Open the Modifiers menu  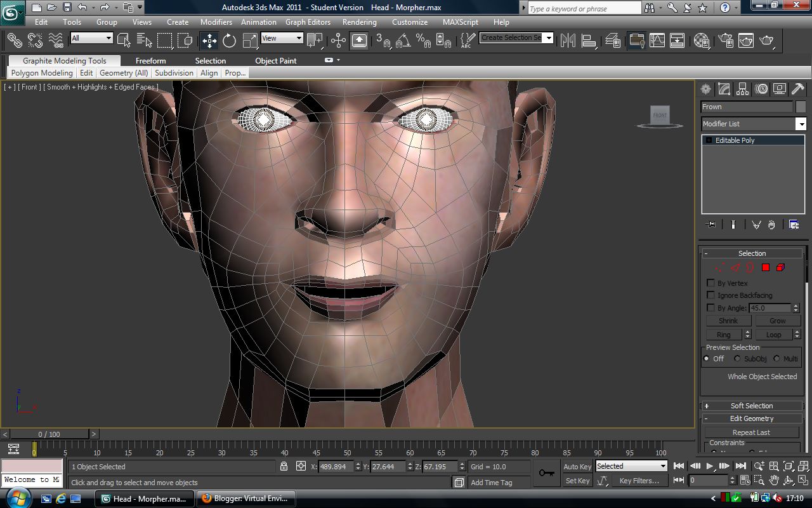point(216,22)
